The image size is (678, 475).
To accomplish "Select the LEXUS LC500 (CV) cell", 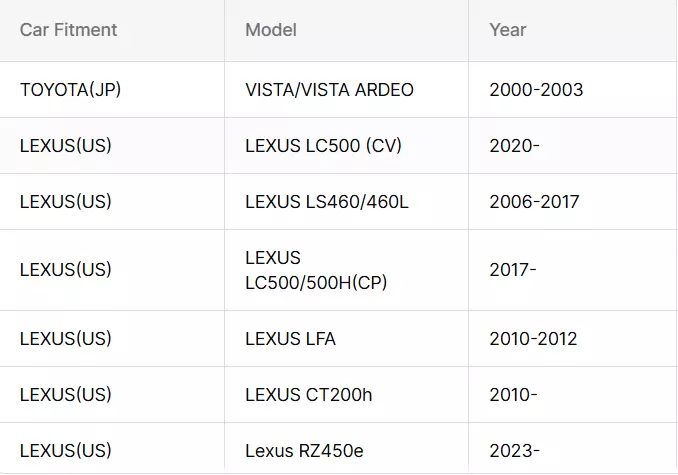I will [x=323, y=146].
